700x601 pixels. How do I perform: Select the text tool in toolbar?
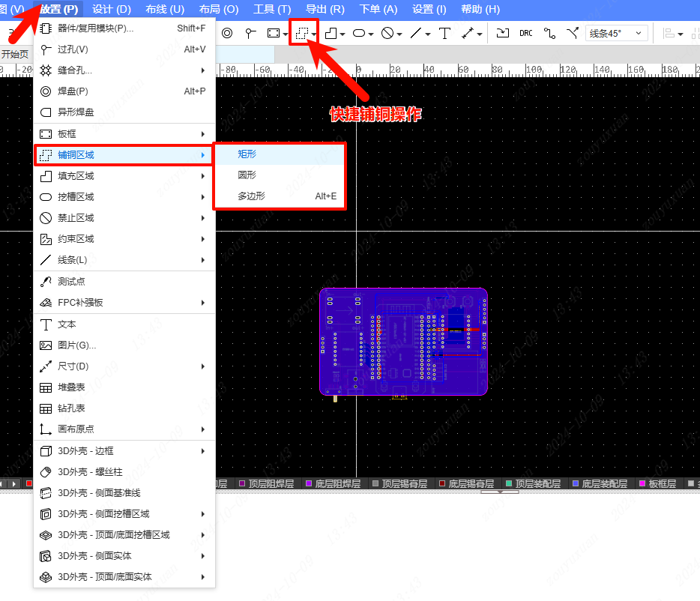click(x=444, y=33)
